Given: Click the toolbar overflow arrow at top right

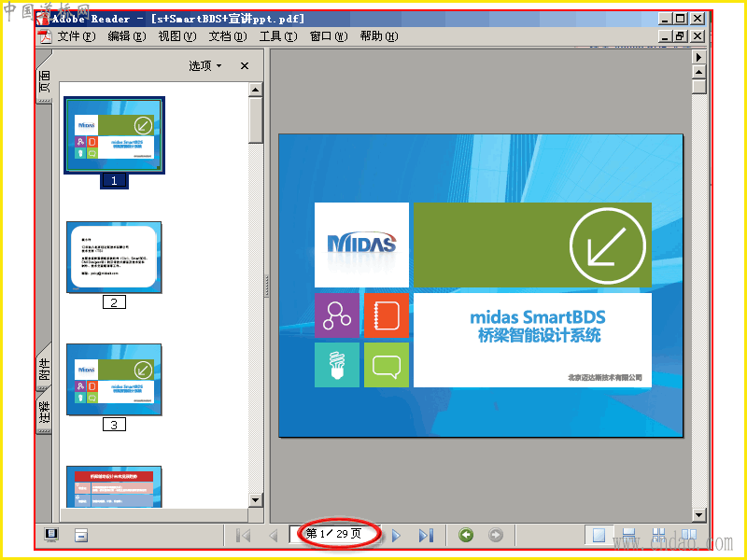Looking at the screenshot, I should coord(698,57).
